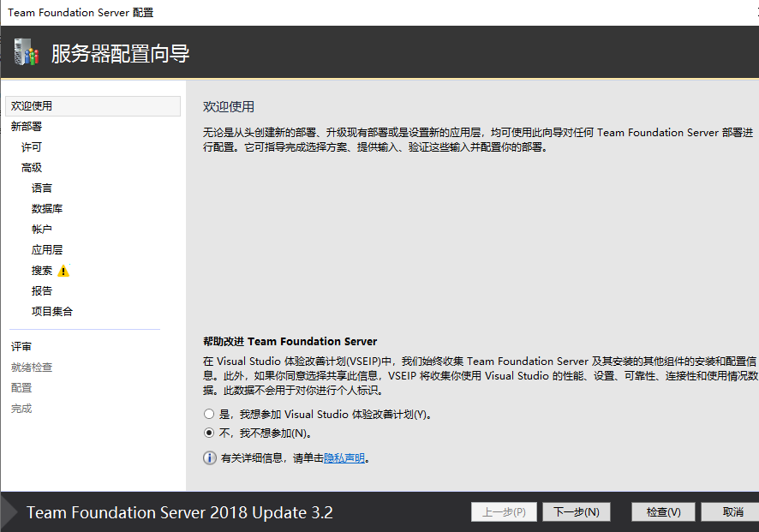Click the 检查(V) button

[x=663, y=512]
